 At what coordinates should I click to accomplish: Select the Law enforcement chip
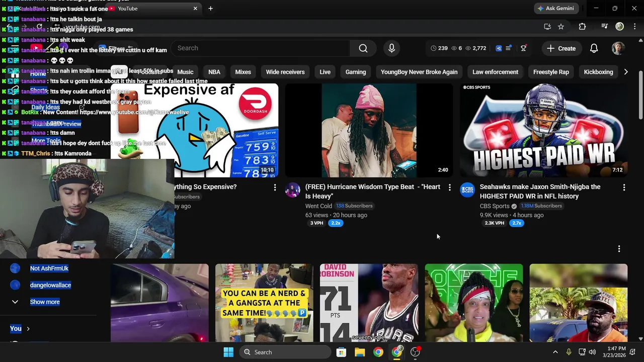click(495, 72)
